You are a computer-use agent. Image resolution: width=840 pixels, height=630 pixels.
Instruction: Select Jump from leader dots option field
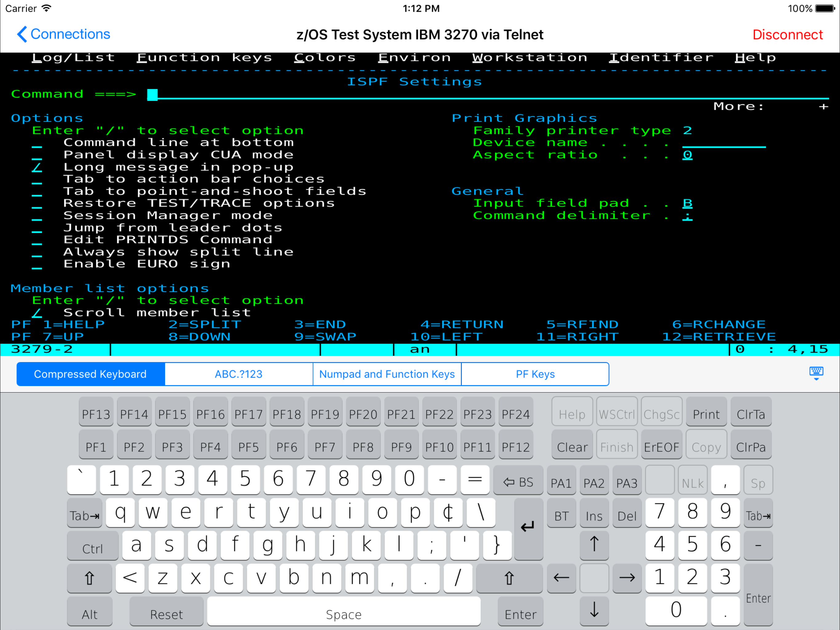[37, 229]
